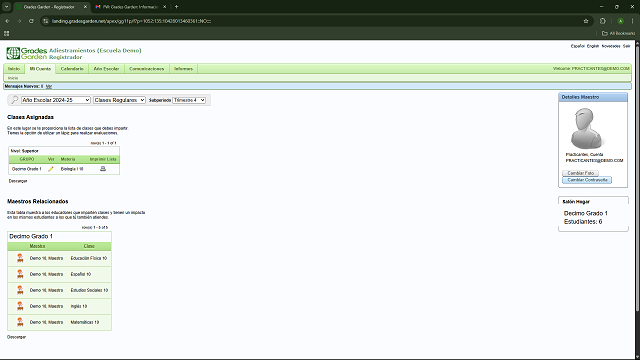Open the apps grid in bookmarks bar
The height and width of the screenshot is (360, 640).
7,33
